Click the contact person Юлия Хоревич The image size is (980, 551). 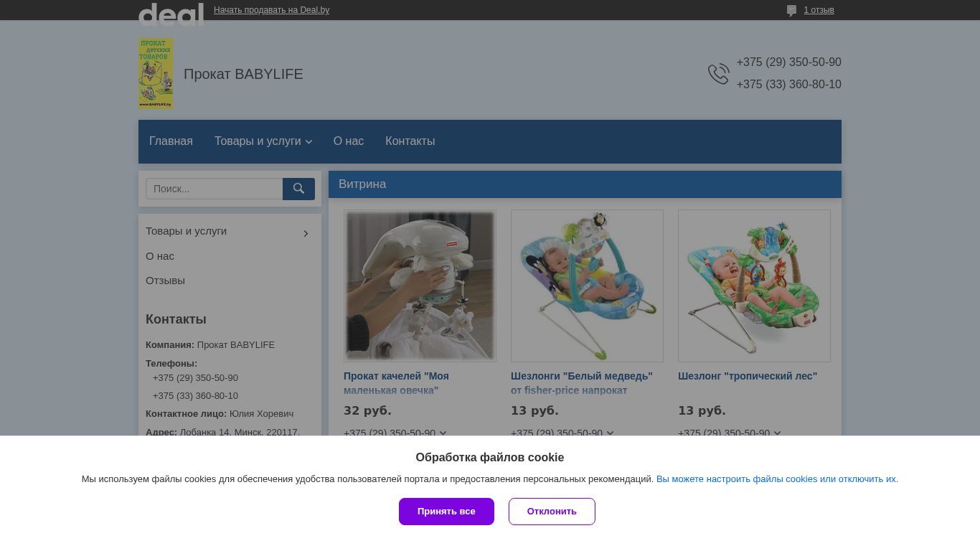click(261, 414)
